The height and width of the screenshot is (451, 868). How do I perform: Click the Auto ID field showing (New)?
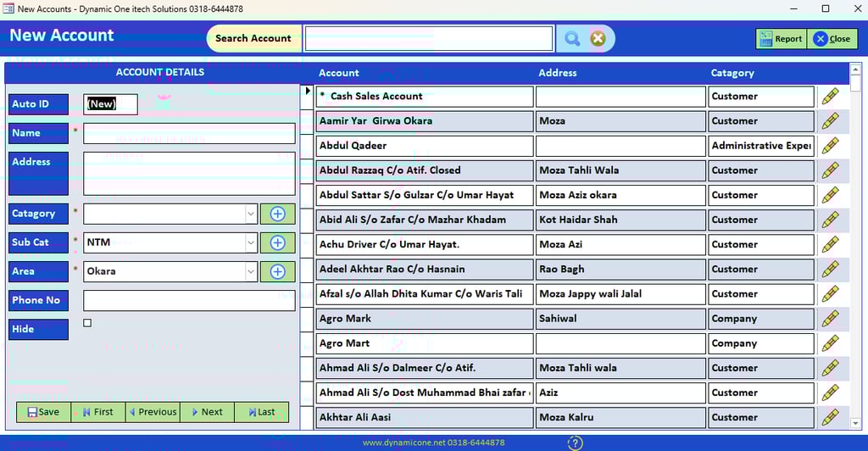pos(110,104)
